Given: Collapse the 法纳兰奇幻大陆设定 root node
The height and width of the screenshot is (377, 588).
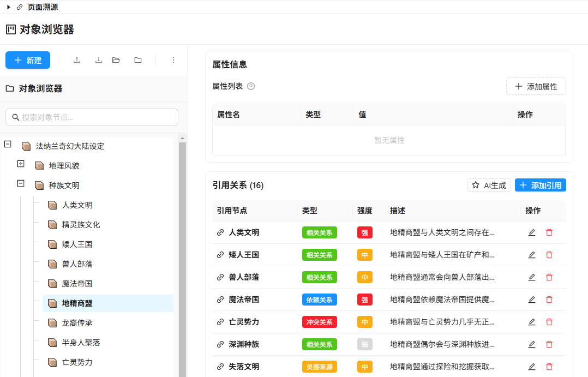Looking at the screenshot, I should tap(8, 145).
